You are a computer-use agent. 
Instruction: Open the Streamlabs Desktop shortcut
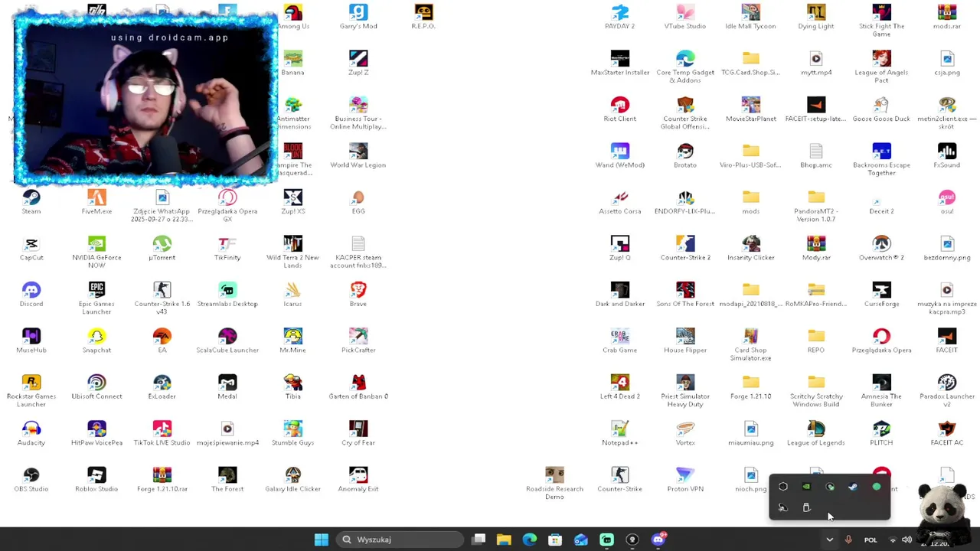tap(227, 295)
